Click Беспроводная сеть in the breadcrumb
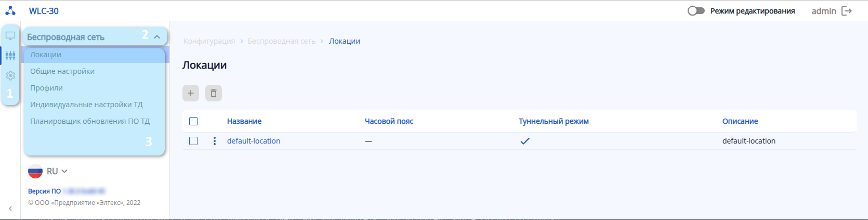Viewport: 868px width, 220px height. coord(281,41)
